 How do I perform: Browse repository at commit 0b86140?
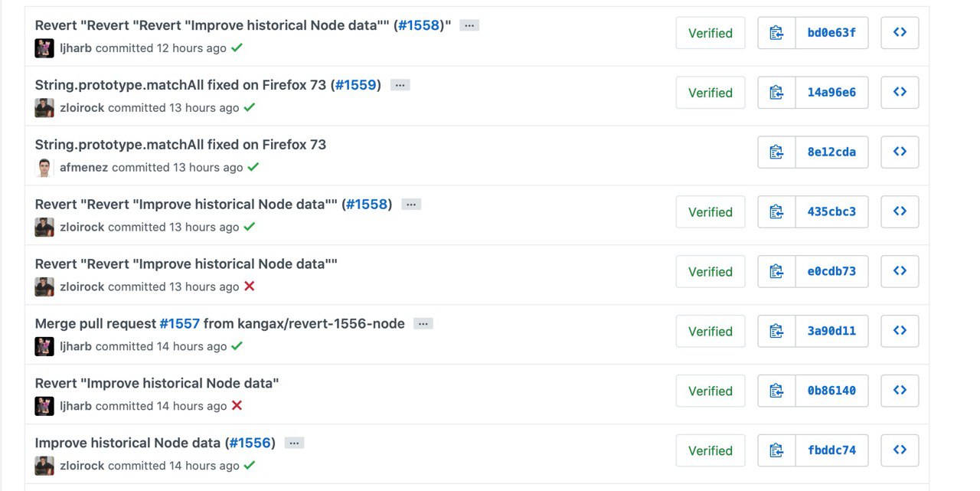(900, 391)
